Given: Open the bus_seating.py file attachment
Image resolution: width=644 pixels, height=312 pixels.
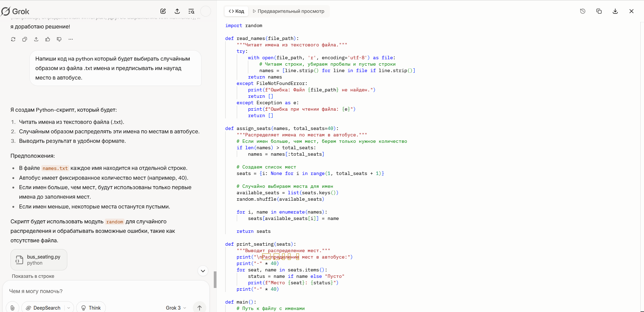Looking at the screenshot, I should pos(39,260).
